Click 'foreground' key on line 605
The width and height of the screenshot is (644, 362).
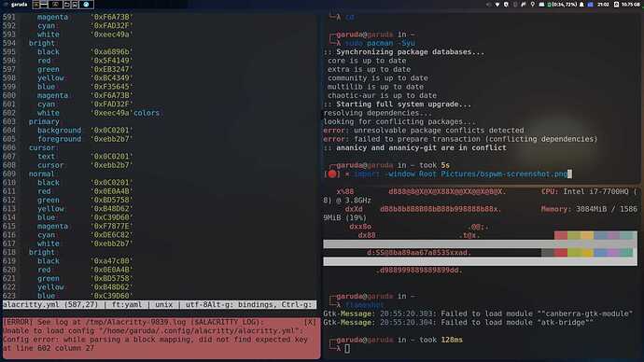point(60,139)
